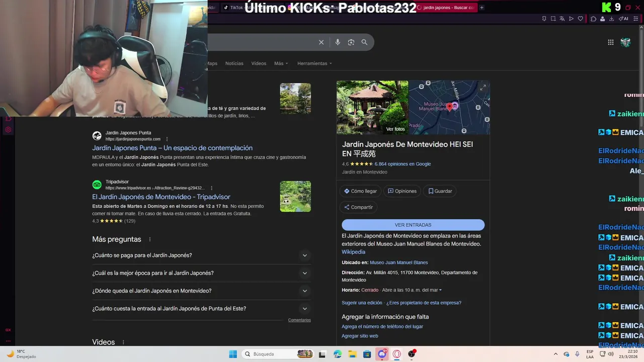Click the snapshot icon in browser toolbar
Image resolution: width=644 pixels, height=362 pixels.
pos(553,19)
